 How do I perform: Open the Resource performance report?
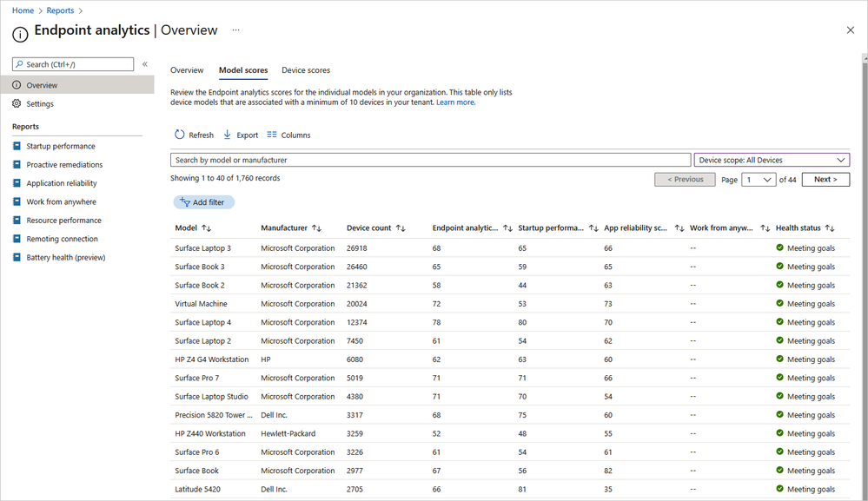click(63, 220)
